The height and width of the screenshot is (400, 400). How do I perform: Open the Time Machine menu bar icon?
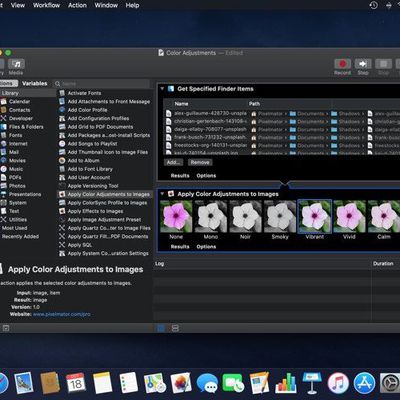point(374,5)
